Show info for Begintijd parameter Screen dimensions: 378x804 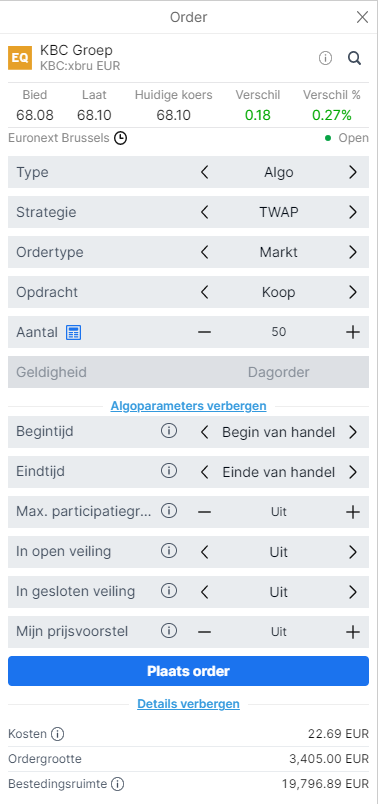coord(169,431)
